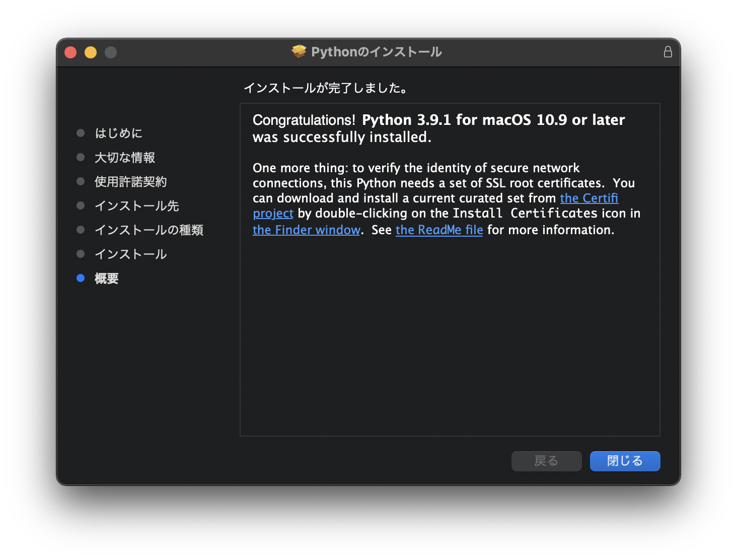Select the 使用許諾契約 step in sidebar
737x560 pixels.
130,181
